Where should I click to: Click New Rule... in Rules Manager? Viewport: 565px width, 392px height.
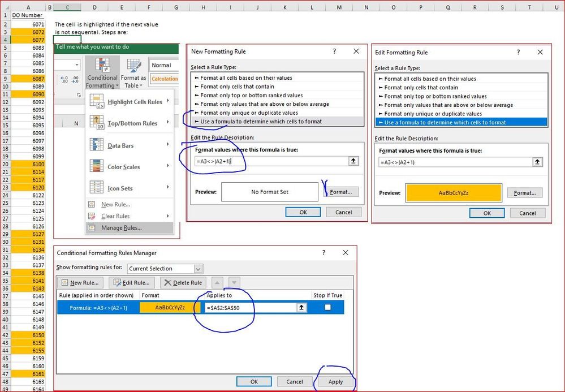click(x=80, y=282)
